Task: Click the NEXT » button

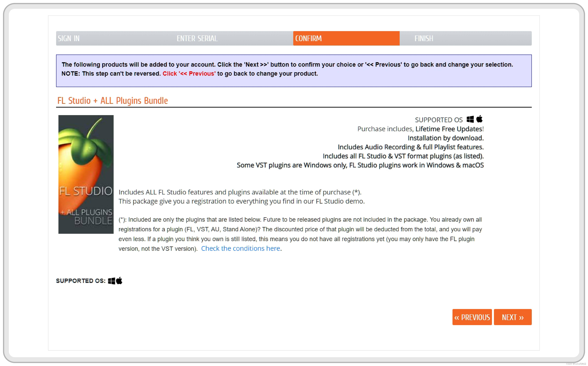Action: (513, 317)
